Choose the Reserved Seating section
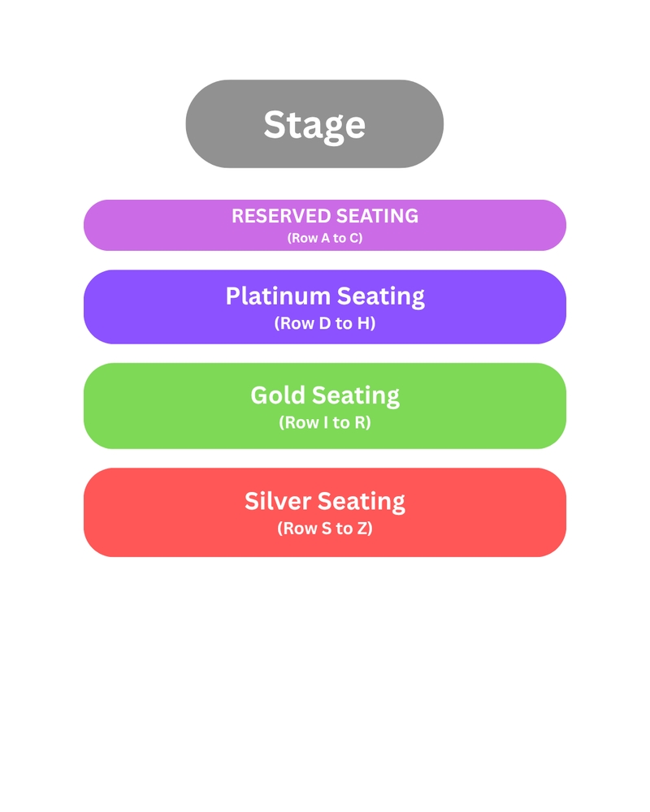This screenshot has height=812, width=650. (x=324, y=225)
